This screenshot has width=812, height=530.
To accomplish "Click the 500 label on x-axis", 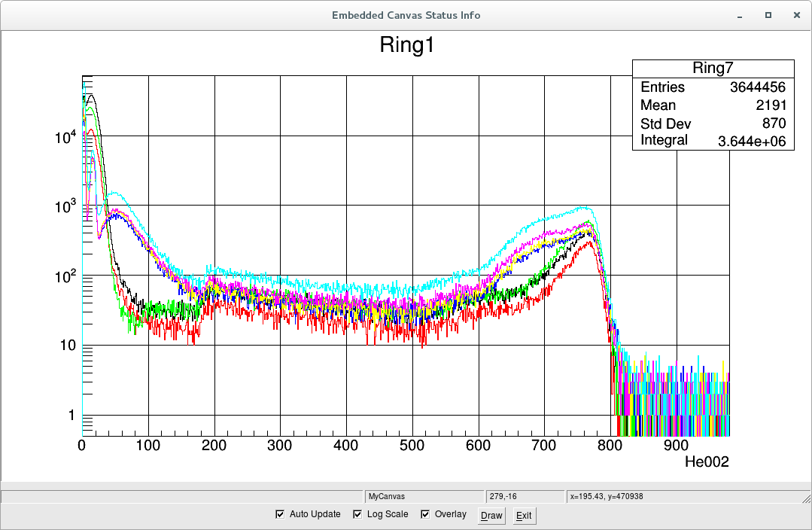I will point(412,446).
